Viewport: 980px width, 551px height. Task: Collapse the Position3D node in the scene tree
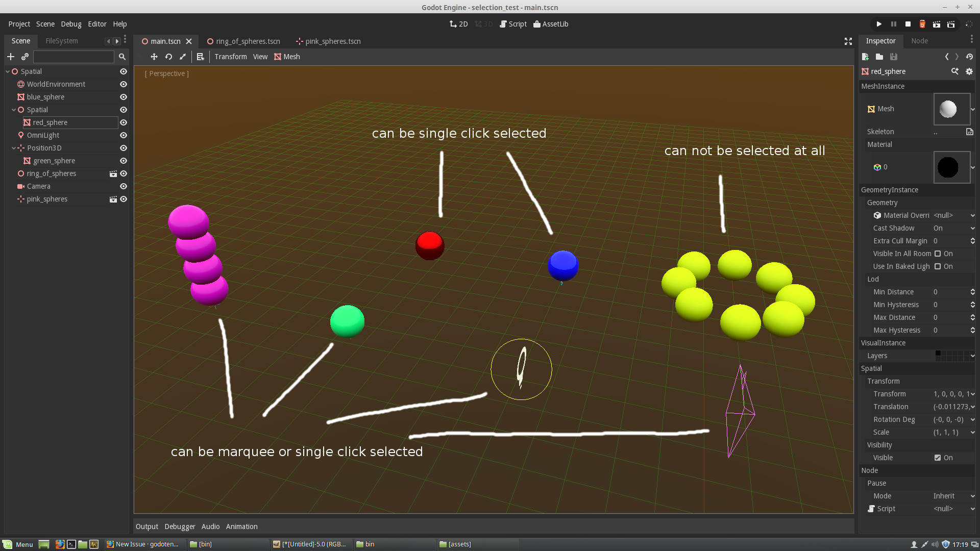[14, 148]
